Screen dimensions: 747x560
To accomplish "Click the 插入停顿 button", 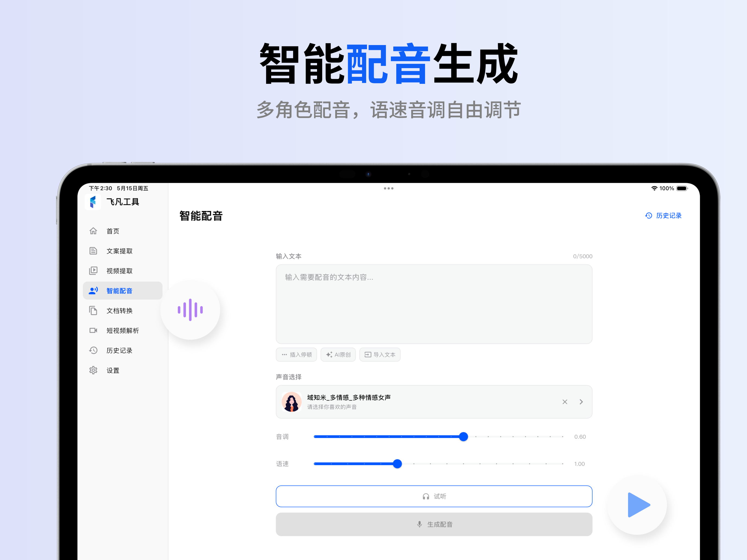I will tap(296, 354).
